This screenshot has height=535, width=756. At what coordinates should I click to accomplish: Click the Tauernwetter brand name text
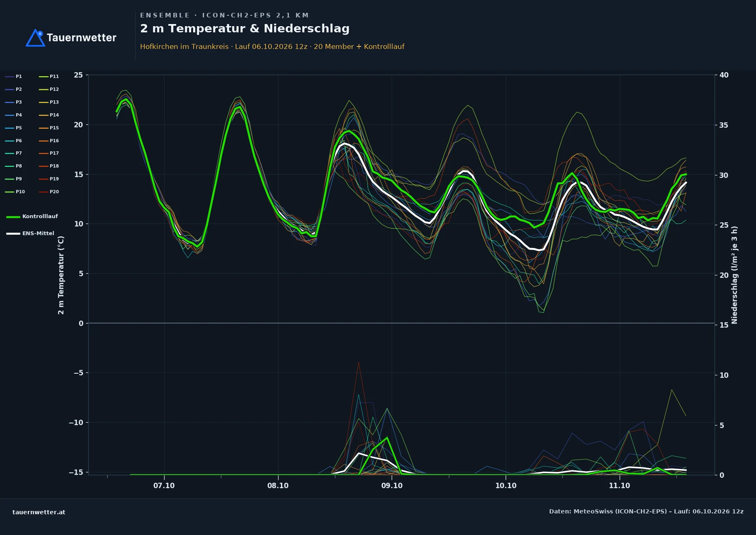pyautogui.click(x=82, y=38)
